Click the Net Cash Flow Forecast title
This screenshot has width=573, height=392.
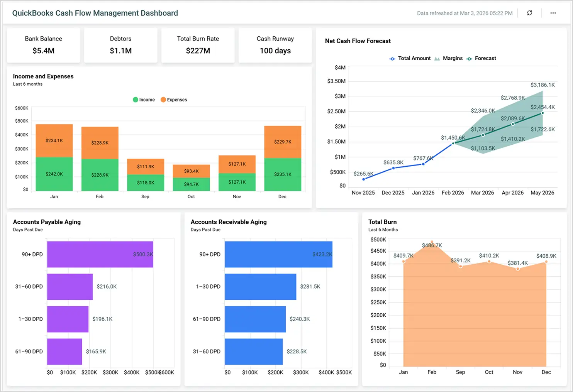coord(358,41)
